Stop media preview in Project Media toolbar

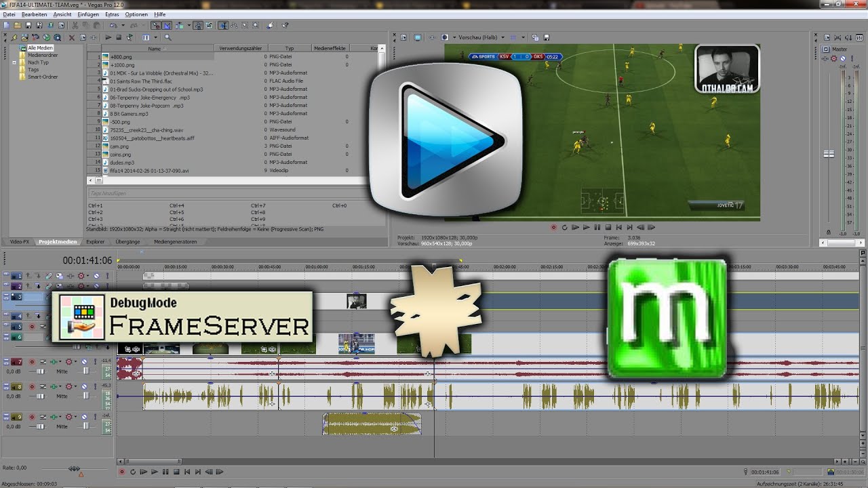pyautogui.click(x=119, y=37)
